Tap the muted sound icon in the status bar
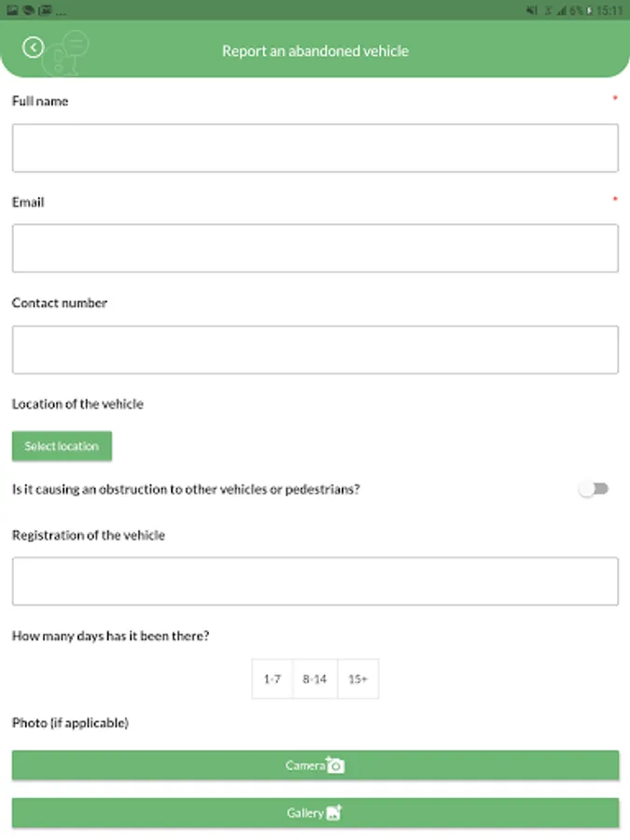Screen dimensions: 630x840 coord(532,10)
